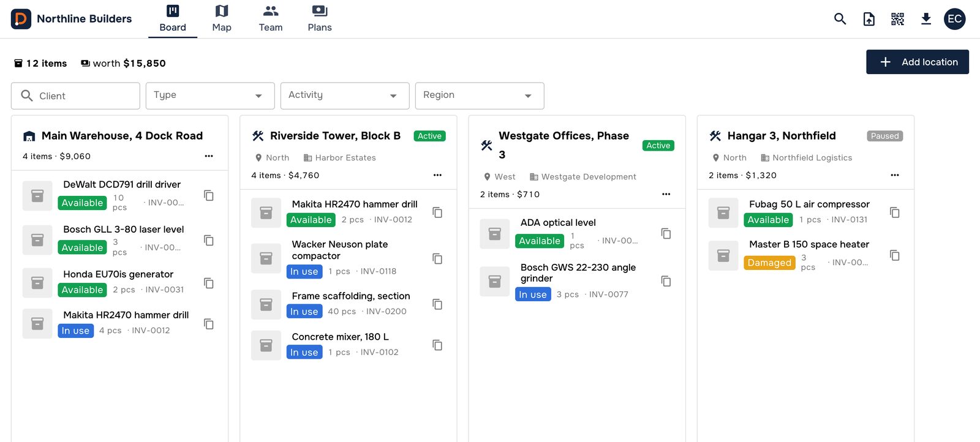Expand the Activity filter dropdown
The image size is (980, 442).
point(345,96)
